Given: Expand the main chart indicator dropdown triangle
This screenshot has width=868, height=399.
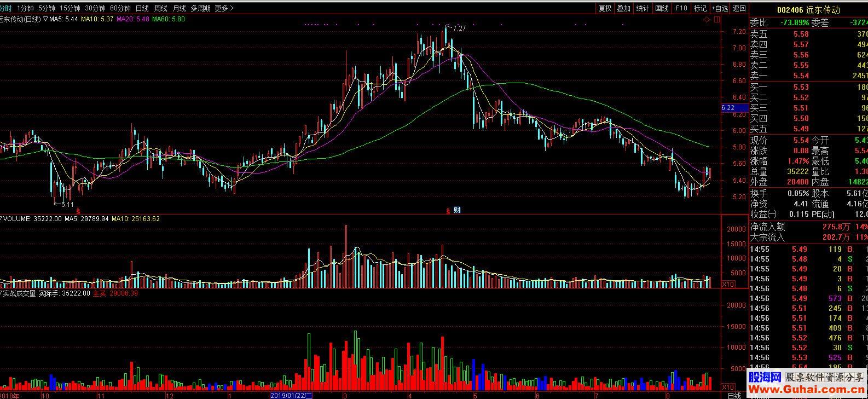Looking at the screenshot, I should [45, 19].
